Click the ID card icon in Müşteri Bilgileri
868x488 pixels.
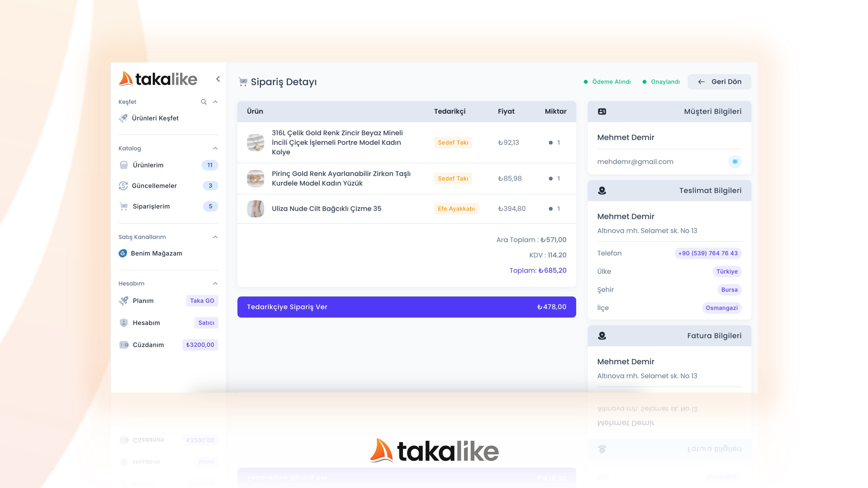[x=602, y=111]
